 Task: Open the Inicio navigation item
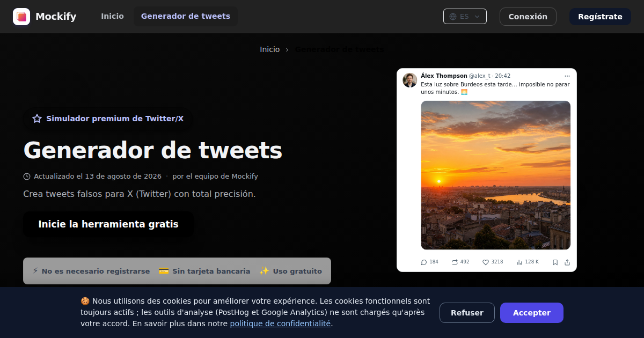tap(112, 16)
